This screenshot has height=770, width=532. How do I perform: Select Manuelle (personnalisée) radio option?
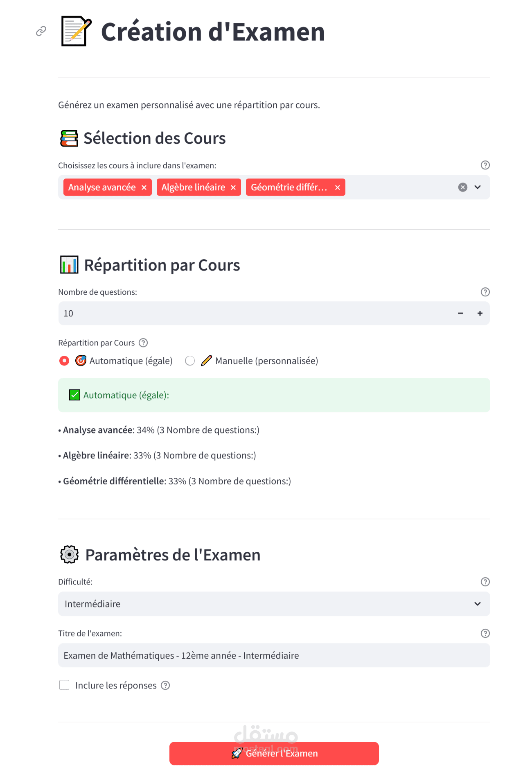coord(190,361)
